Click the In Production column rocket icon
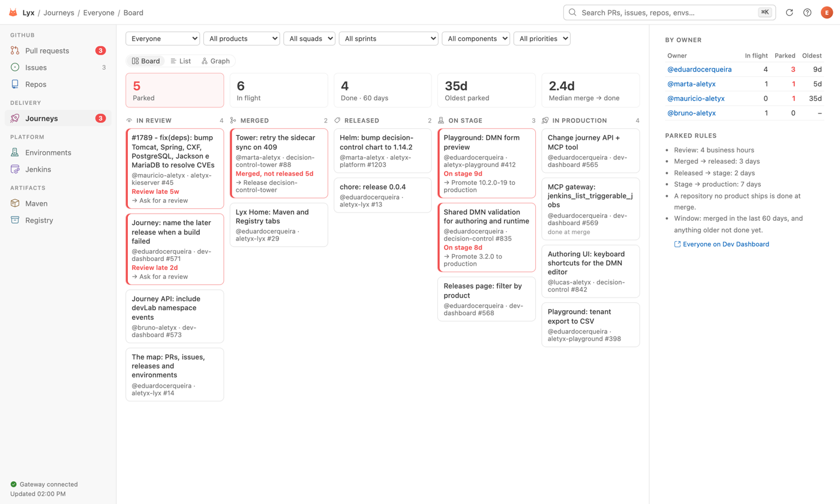This screenshot has width=840, height=504. 545,121
